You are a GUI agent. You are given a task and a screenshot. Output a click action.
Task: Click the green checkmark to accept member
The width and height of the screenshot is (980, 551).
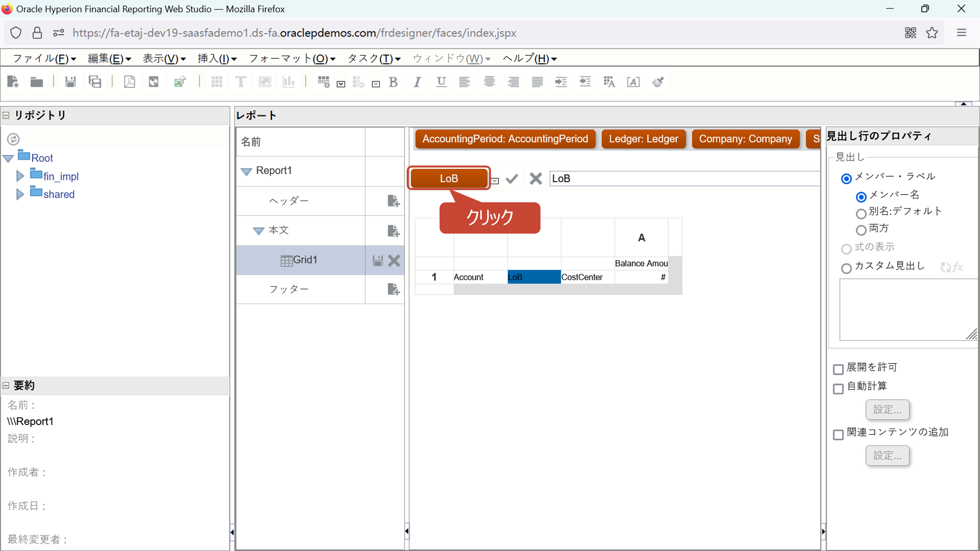click(x=512, y=179)
